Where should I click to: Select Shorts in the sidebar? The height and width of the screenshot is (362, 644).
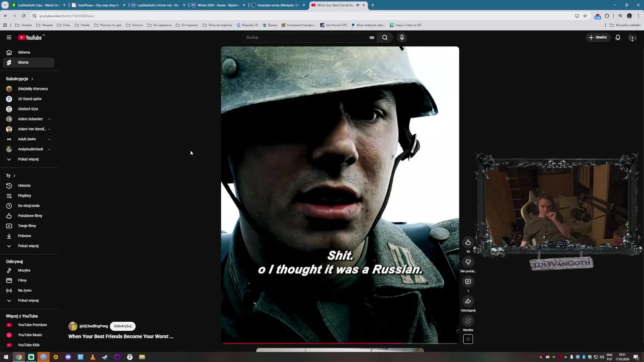pos(28,62)
